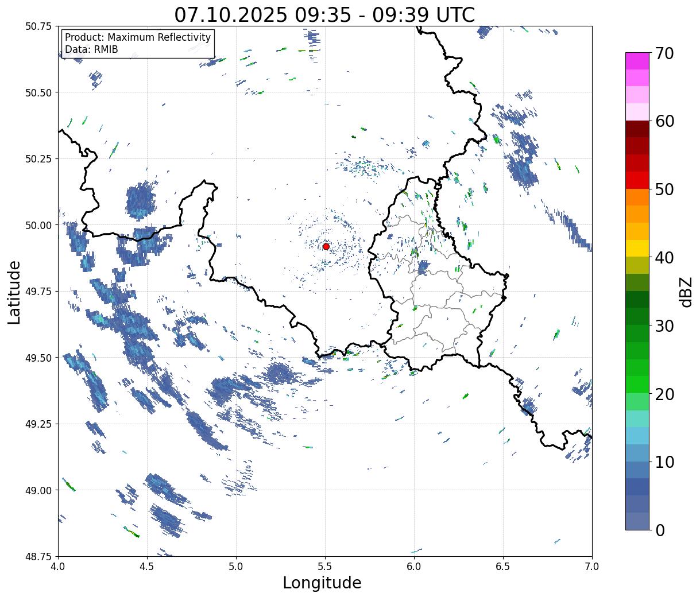Image resolution: width=700 pixels, height=597 pixels.
Task: Click the 40 tick label on the colorbar
Action: click(x=664, y=258)
